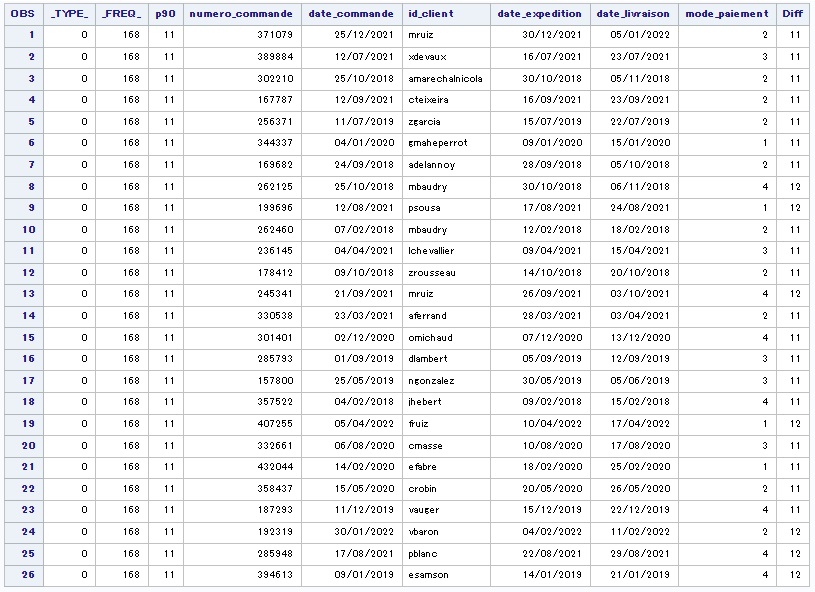Click client id xdevaux cell

click(431, 57)
